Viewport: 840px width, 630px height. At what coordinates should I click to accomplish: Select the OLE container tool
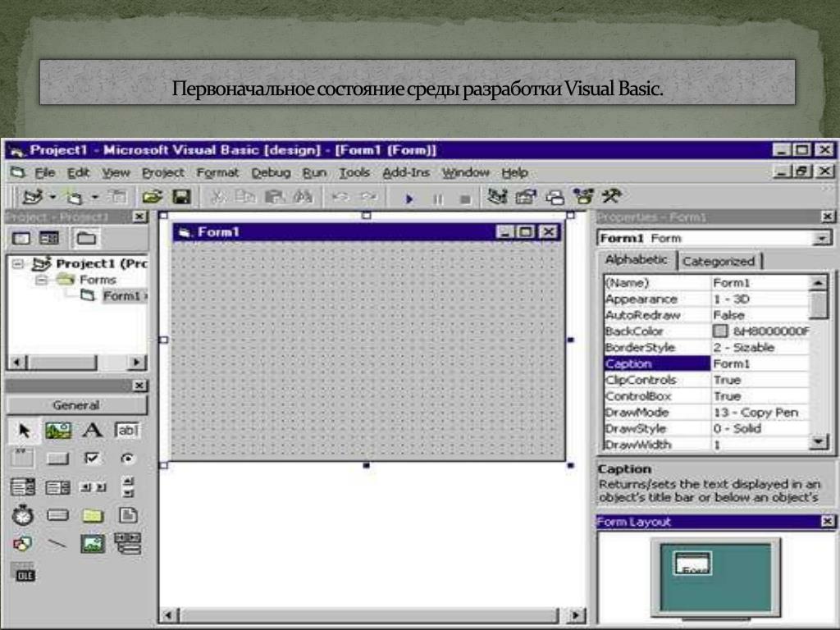[23, 572]
